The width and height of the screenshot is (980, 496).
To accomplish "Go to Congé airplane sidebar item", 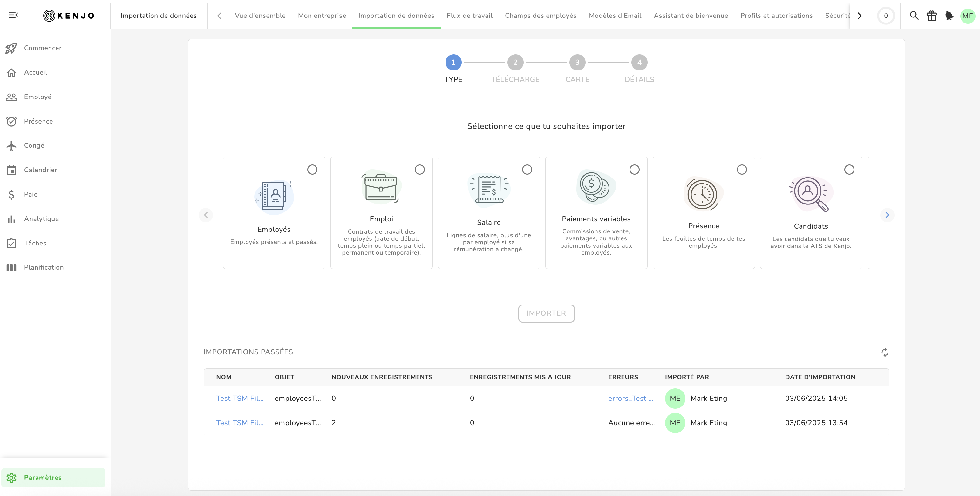I will coord(34,145).
